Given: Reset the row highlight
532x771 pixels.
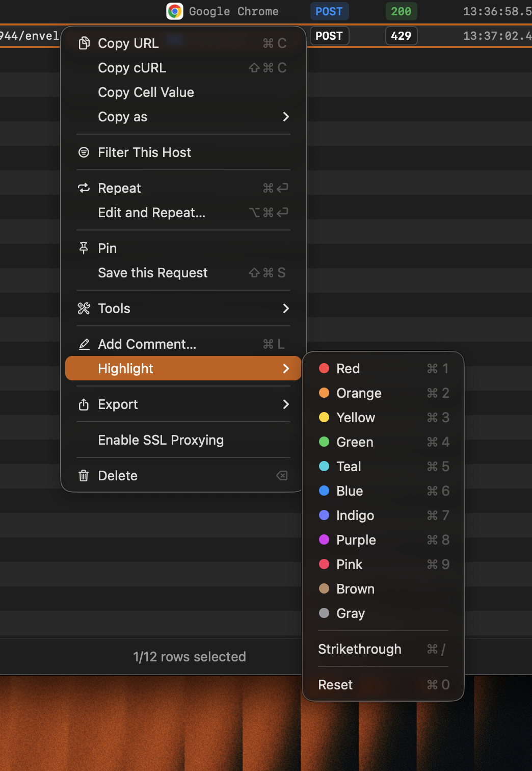Looking at the screenshot, I should (x=383, y=685).
